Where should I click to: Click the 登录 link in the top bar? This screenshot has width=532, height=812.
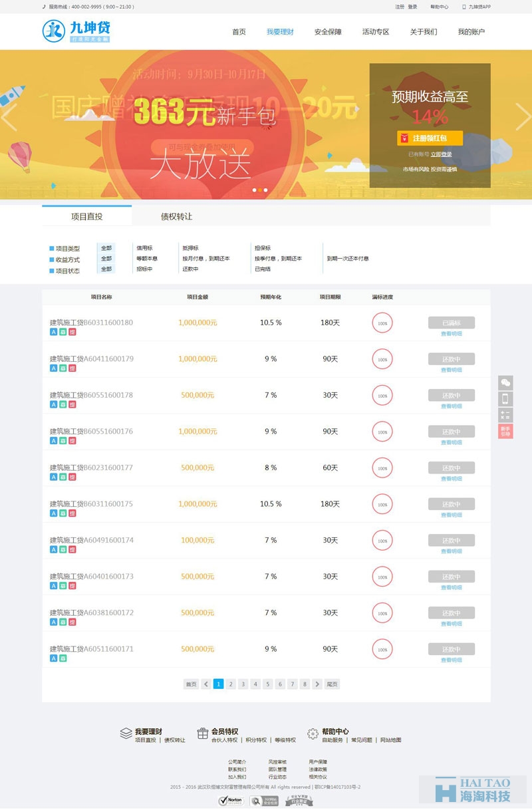pos(413,7)
